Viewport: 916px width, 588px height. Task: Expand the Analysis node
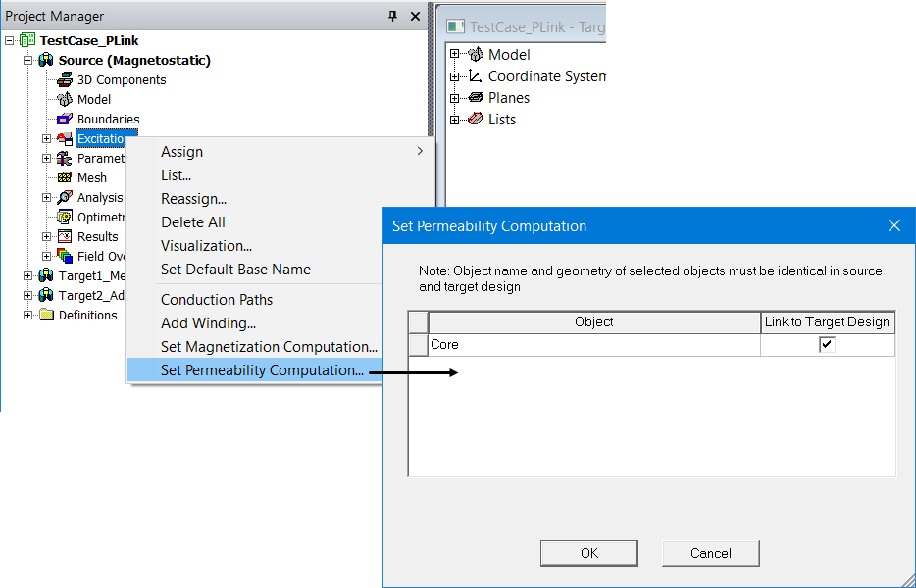click(x=47, y=197)
